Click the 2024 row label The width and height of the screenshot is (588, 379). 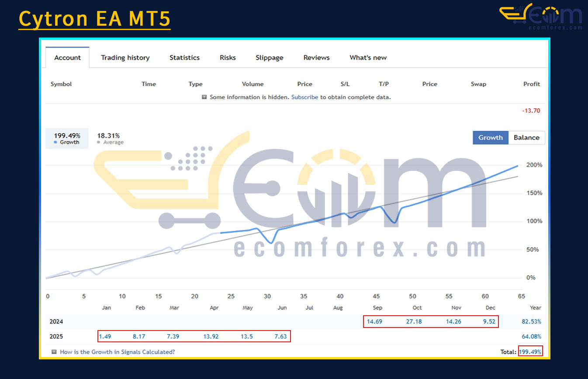point(56,321)
